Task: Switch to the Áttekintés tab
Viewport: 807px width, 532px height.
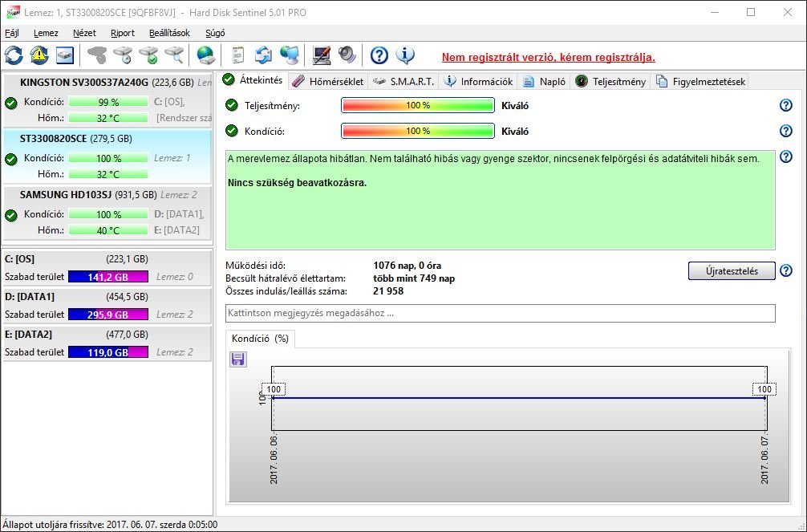Action: tap(253, 79)
